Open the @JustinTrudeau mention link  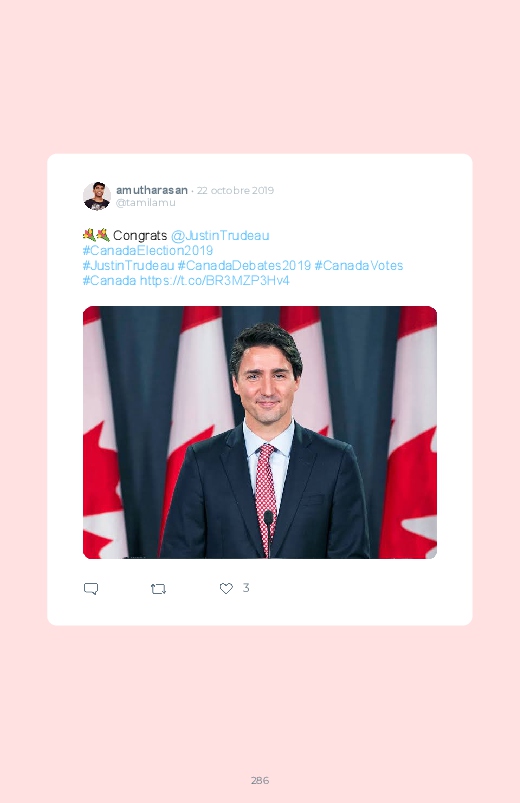tap(220, 236)
